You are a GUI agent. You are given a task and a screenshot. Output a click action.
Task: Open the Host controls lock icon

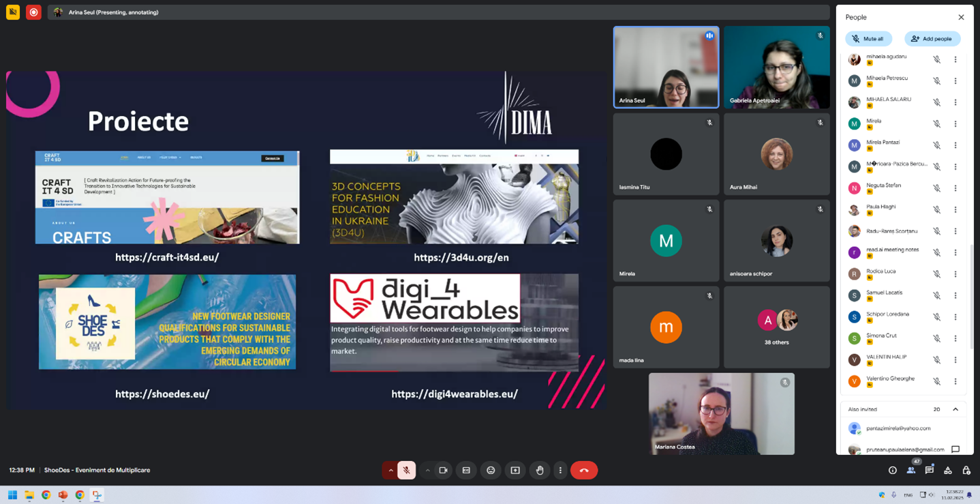click(966, 470)
